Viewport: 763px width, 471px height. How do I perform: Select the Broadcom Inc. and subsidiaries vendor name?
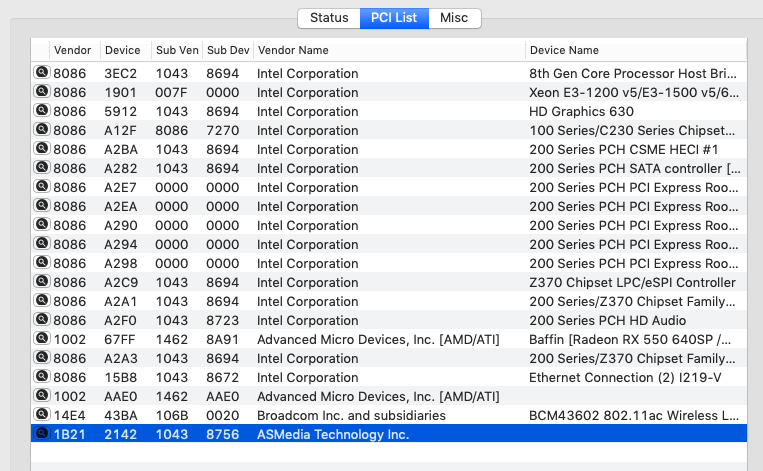[x=351, y=416]
